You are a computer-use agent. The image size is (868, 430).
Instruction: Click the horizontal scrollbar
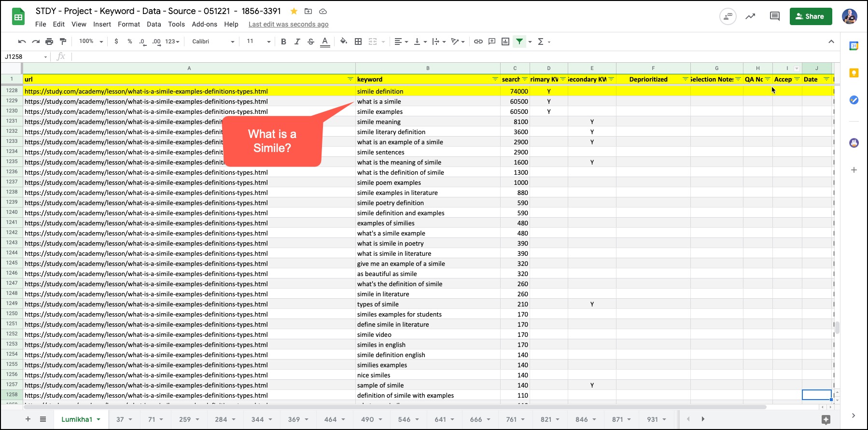pyautogui.click(x=395, y=407)
